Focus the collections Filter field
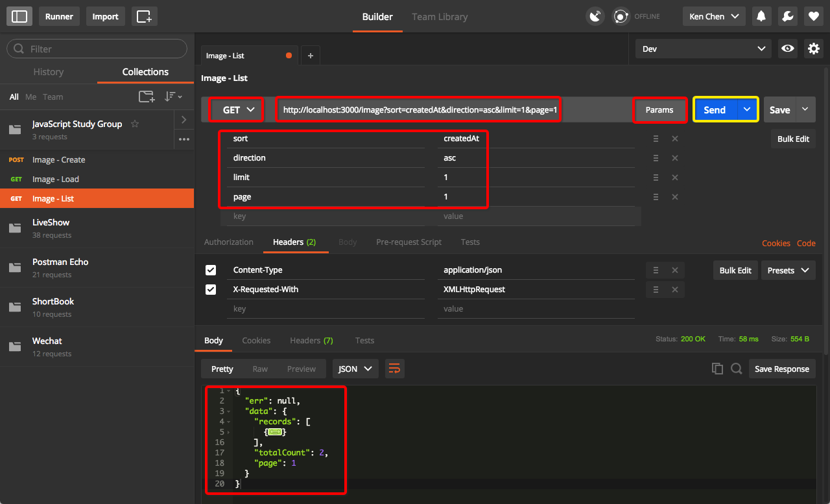830x504 pixels. pos(97,49)
